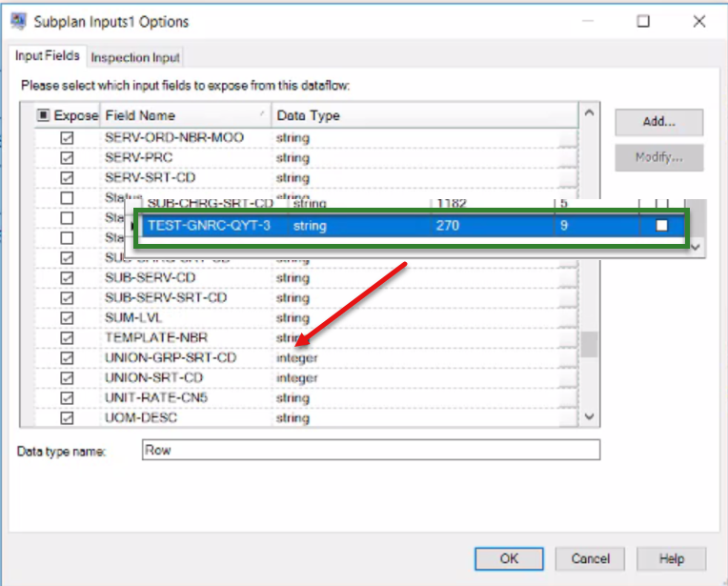Click the Data type name input field

371,450
